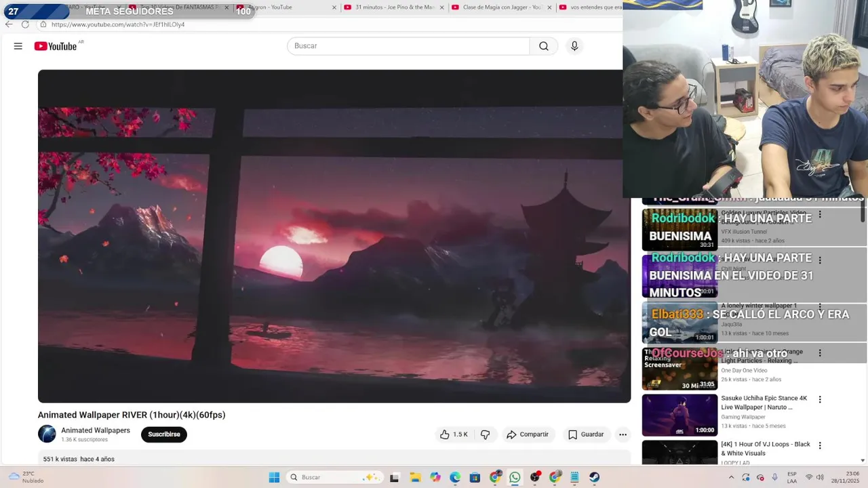This screenshot has width=868, height=488.
Task: Focus the YouTube Buscar search field
Action: point(408,46)
